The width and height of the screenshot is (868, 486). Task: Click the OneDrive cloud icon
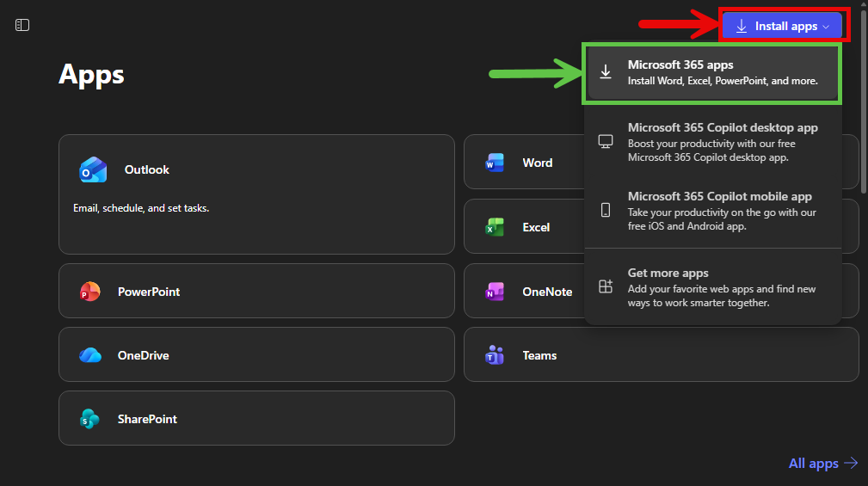click(90, 354)
